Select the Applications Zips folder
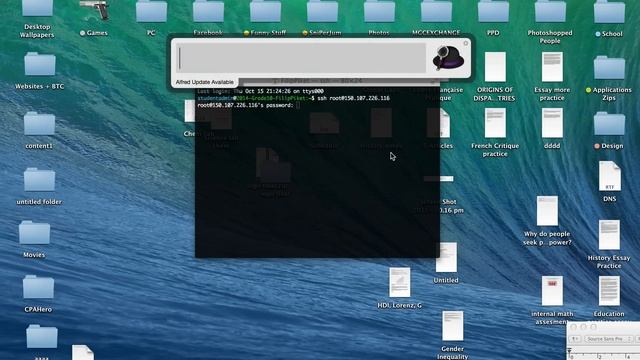Viewport: 640px width, 360px height. click(x=609, y=68)
